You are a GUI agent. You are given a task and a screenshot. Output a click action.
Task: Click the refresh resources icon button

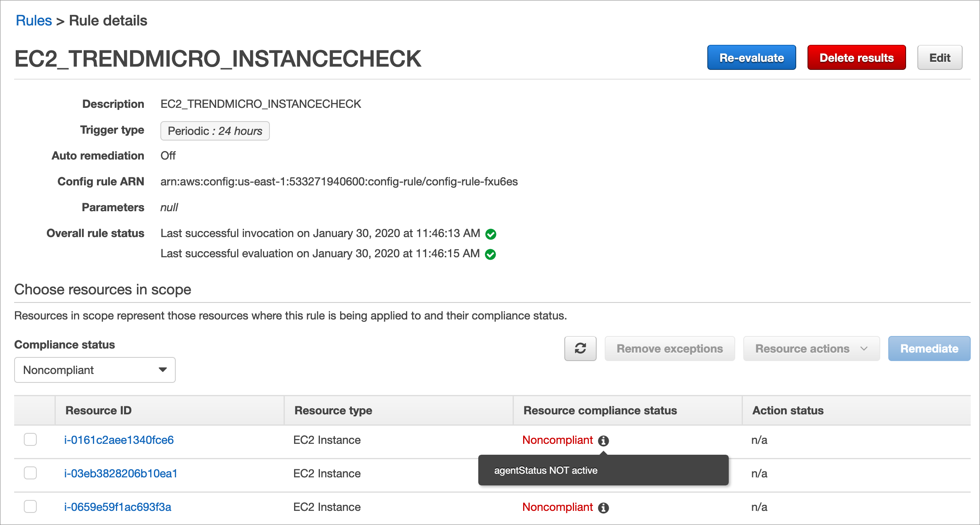(x=580, y=349)
